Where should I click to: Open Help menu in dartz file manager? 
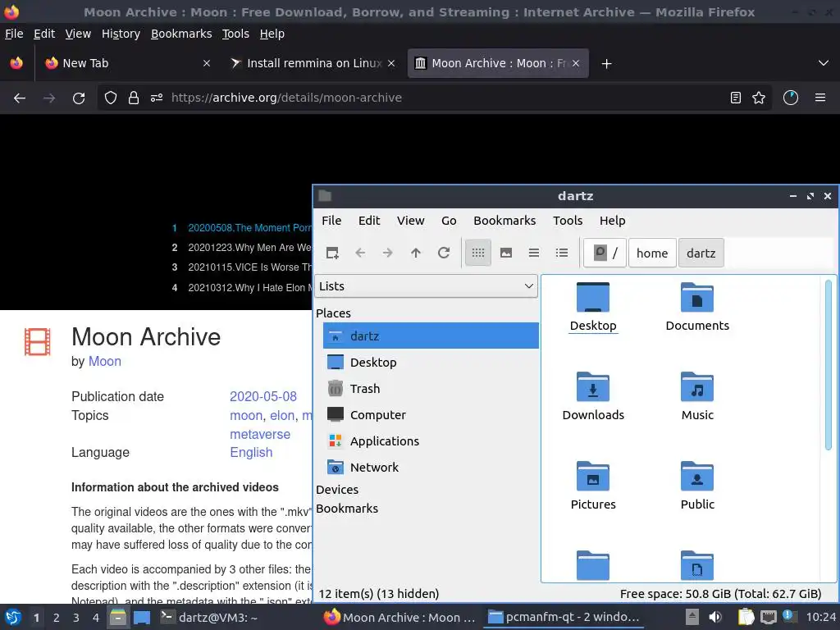pyautogui.click(x=612, y=220)
